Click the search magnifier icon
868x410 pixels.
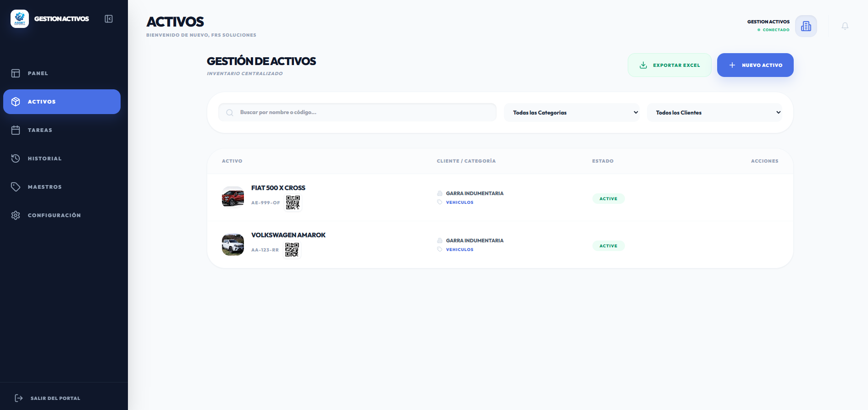(x=230, y=113)
